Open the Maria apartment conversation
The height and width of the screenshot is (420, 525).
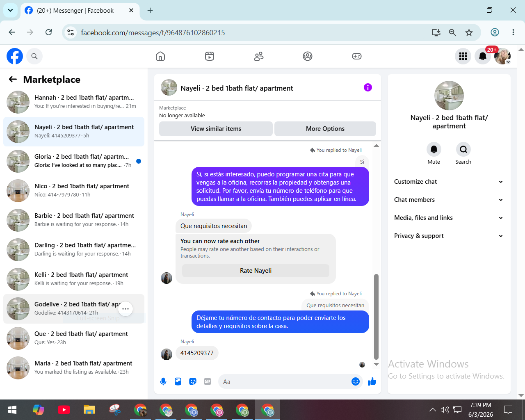pyautogui.click(x=74, y=368)
